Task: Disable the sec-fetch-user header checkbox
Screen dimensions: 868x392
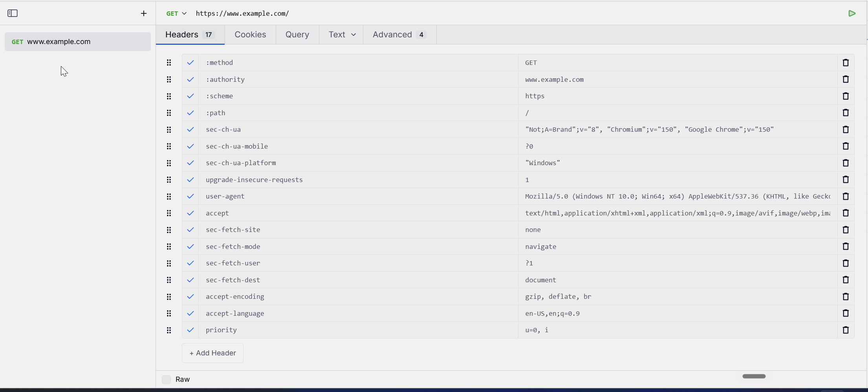Action: point(190,263)
